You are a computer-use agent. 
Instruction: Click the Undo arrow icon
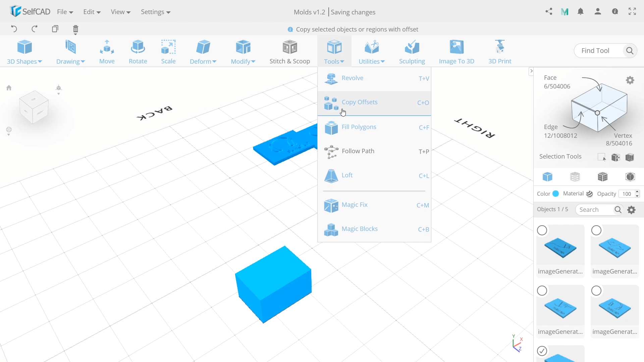pyautogui.click(x=14, y=29)
